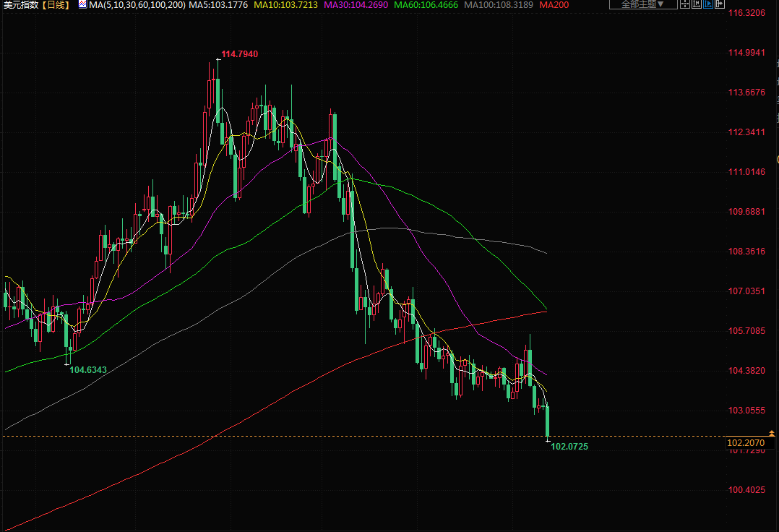Click the 102.0725 low price marker

(569, 447)
